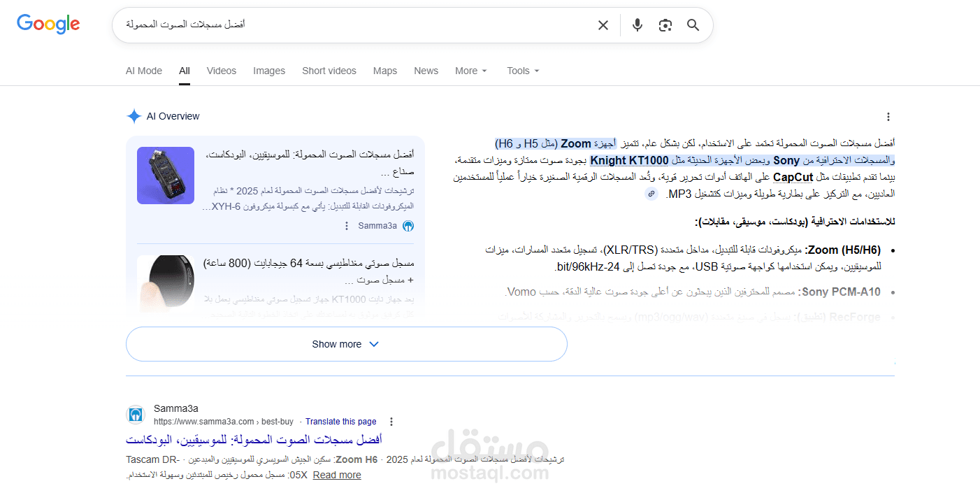The width and height of the screenshot is (980, 493).
Task: Open three-dot menu next to Translate this page
Action: click(391, 422)
